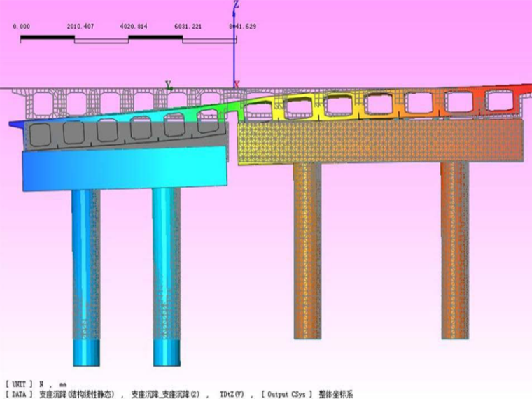
Task: Click the [ UNIT ] label text
Action: pos(19,384)
